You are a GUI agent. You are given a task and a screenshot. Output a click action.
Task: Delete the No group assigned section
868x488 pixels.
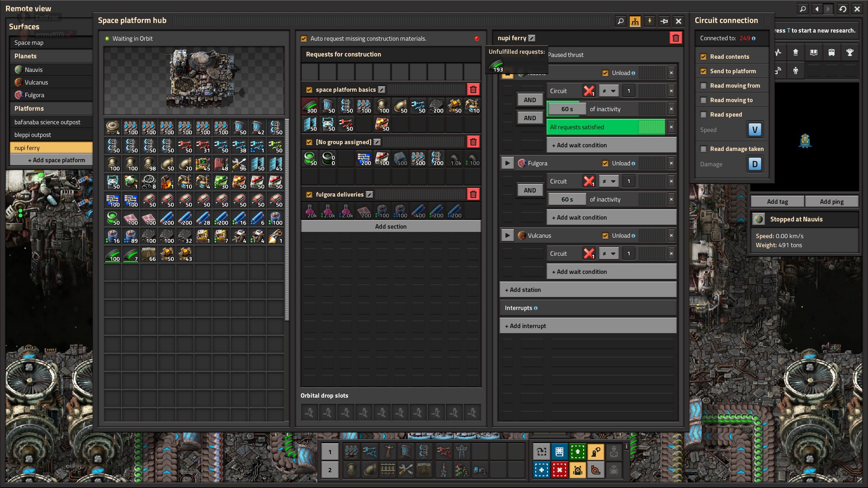pos(473,142)
